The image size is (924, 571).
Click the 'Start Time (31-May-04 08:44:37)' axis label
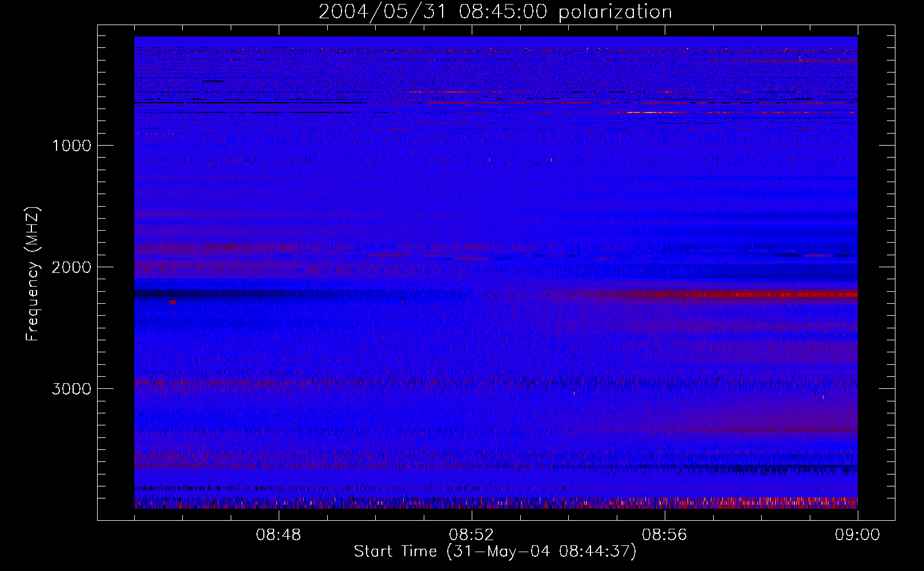coord(495,552)
